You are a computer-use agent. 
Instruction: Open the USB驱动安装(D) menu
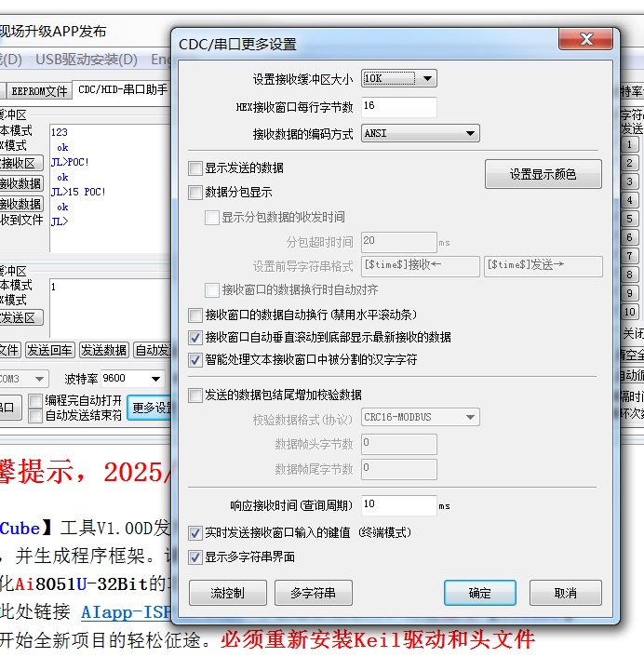pyautogui.click(x=87, y=60)
